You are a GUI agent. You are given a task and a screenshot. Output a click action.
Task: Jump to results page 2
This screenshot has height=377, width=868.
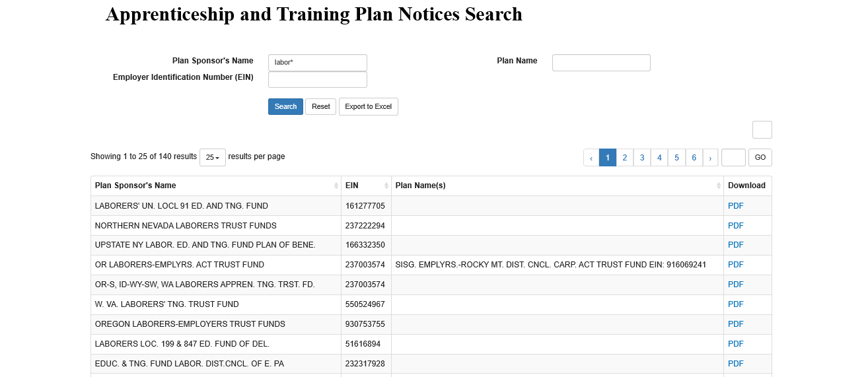click(624, 157)
